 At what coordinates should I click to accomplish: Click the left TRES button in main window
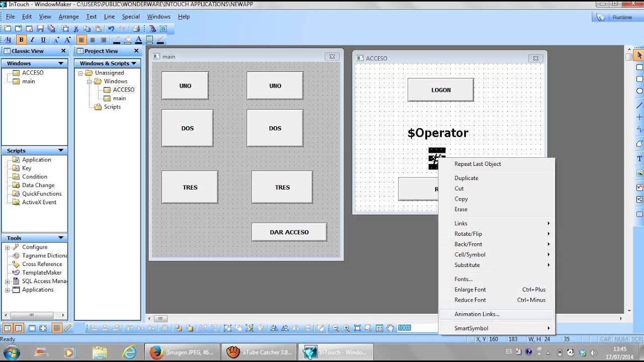pyautogui.click(x=190, y=187)
